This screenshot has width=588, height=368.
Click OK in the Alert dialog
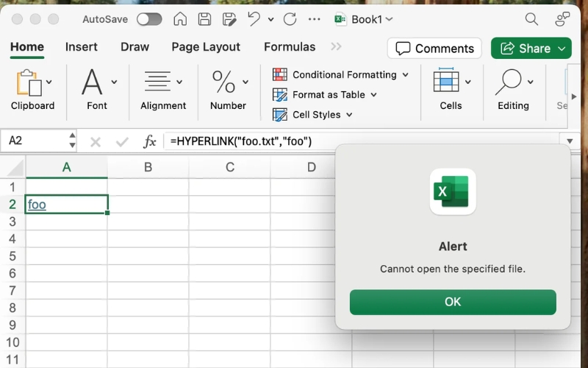point(453,302)
